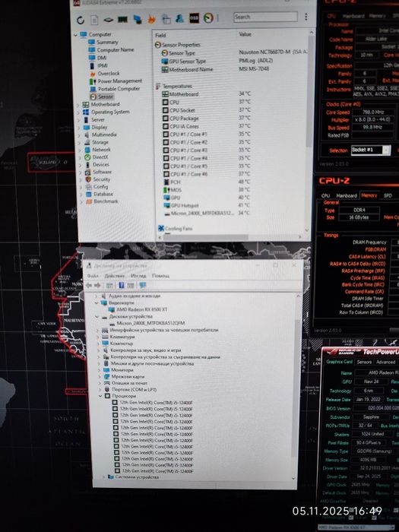Select Security in AIDA64 tree
This screenshot has height=532, width=399.
[x=102, y=179]
